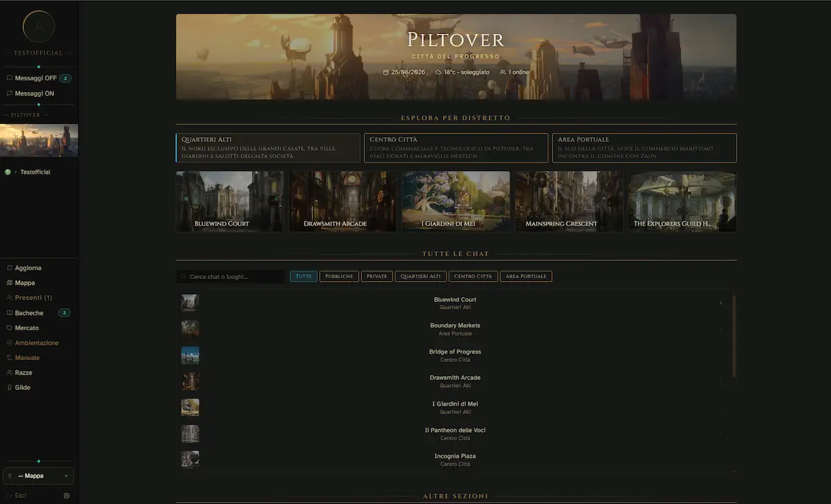Open the Bluewind Court image card
831x504 pixels.
230,201
